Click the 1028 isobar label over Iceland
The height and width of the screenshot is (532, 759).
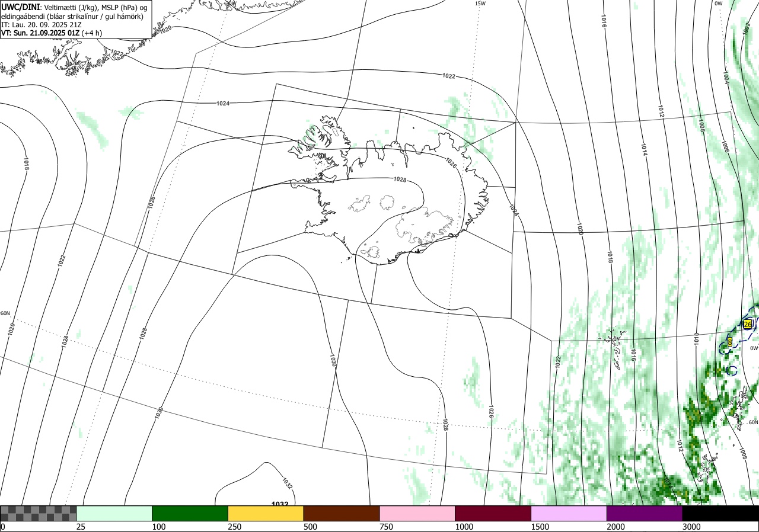coord(400,179)
